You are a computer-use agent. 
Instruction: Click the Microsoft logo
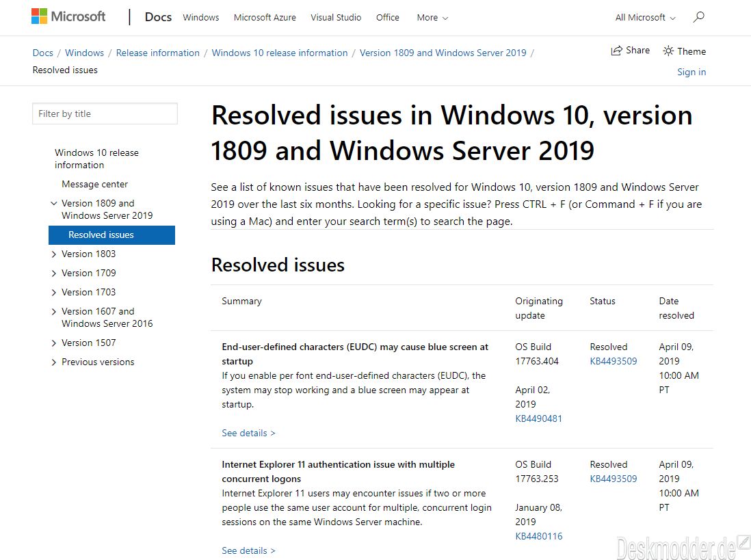point(68,16)
